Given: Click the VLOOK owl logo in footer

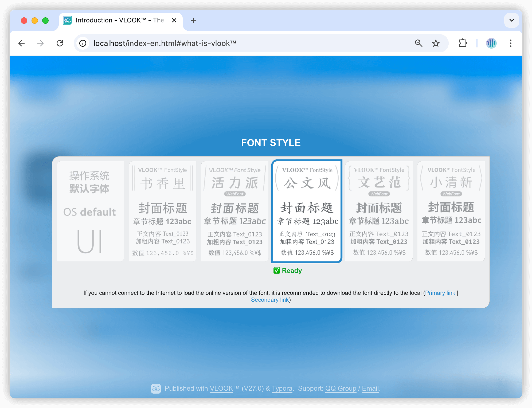Looking at the screenshot, I should (156, 389).
